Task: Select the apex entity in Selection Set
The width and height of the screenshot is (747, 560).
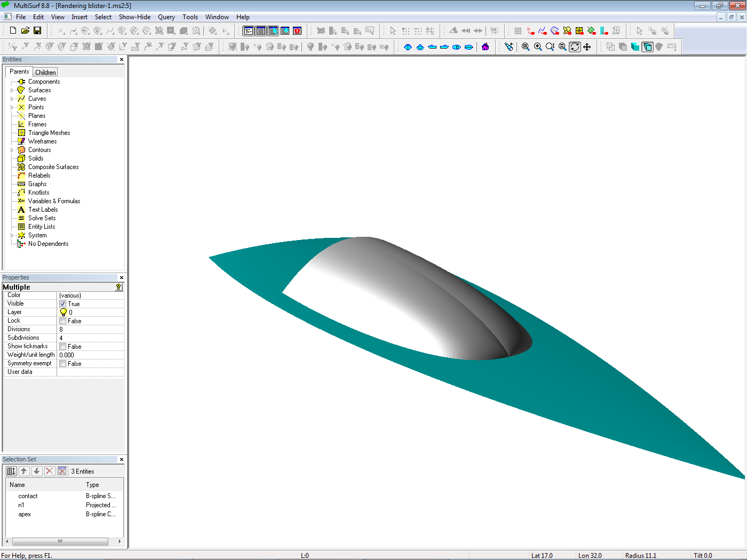Action: pyautogui.click(x=25, y=514)
